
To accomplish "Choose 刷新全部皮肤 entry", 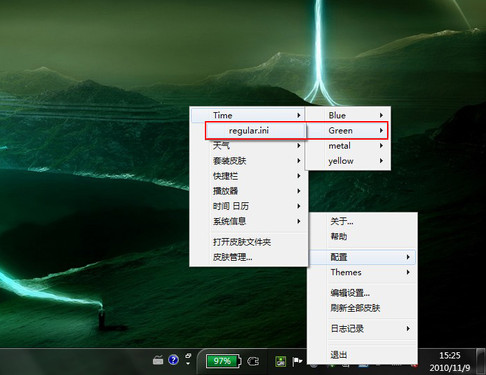I will point(363,308).
